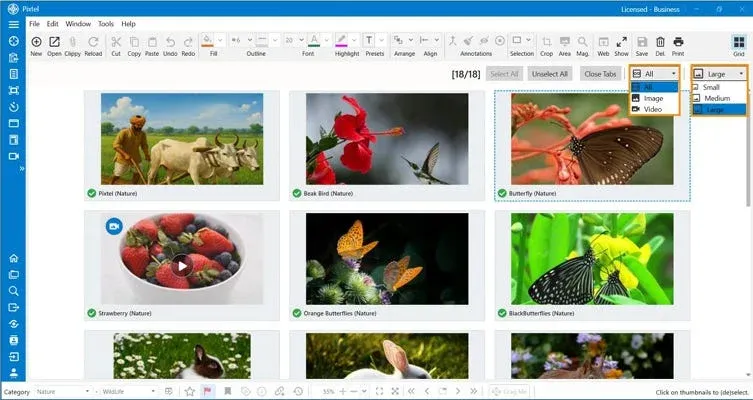Click the Unselect All button
Viewport: 753px width, 400px height.
pyautogui.click(x=549, y=74)
